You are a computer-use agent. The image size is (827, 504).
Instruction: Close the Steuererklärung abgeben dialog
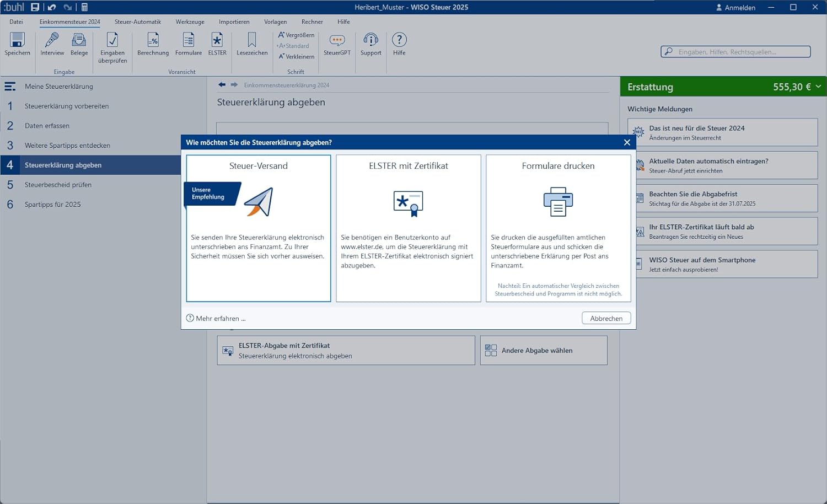click(627, 142)
